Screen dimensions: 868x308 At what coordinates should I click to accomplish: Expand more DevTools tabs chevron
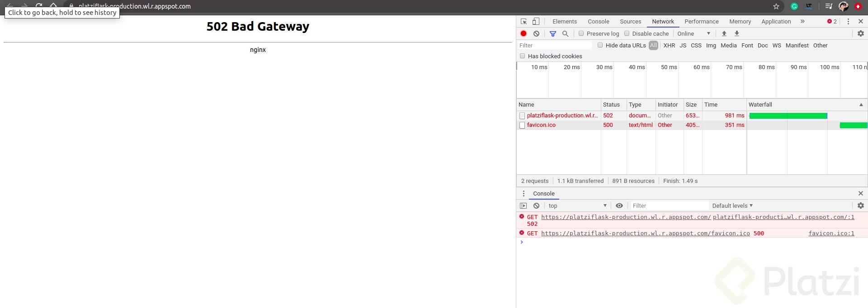coord(802,21)
